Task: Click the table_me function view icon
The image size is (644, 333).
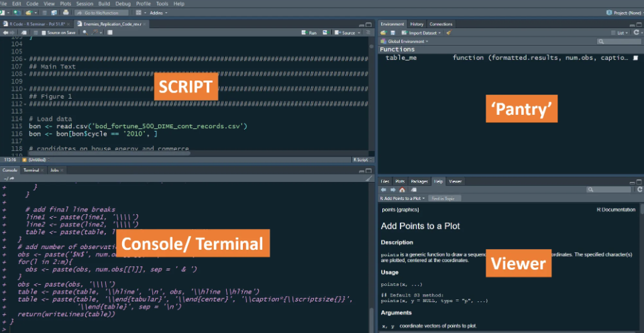Action: click(x=635, y=58)
